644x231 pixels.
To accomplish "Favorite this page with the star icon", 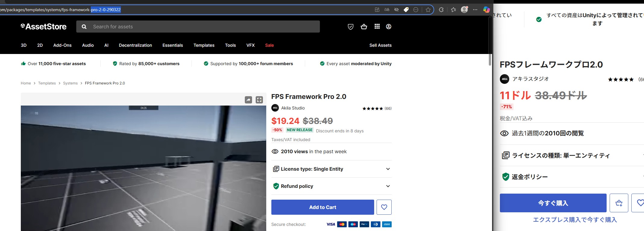I will point(428,10).
